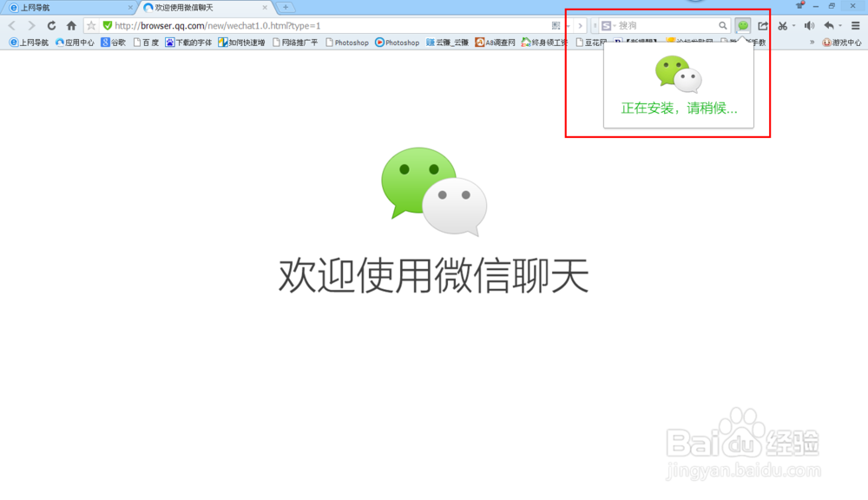The image size is (868, 500).
Task: Click the share page icon
Action: 763,25
